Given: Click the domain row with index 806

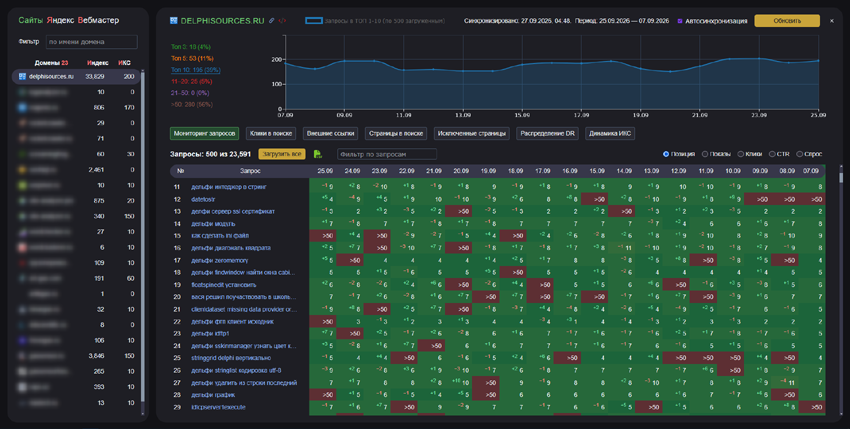Looking at the screenshot, I should [76, 107].
